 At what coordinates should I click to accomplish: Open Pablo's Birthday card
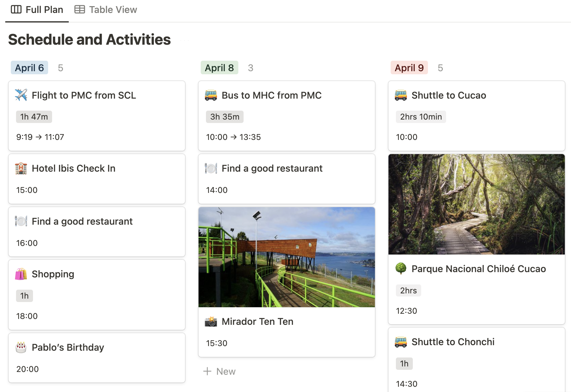pos(68,348)
